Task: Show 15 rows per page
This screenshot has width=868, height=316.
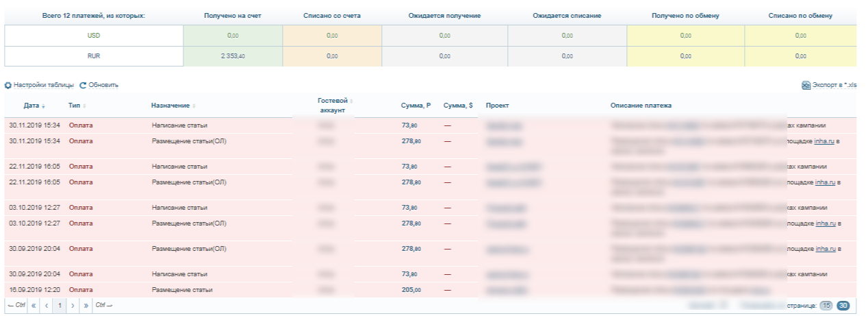Action: [826, 306]
